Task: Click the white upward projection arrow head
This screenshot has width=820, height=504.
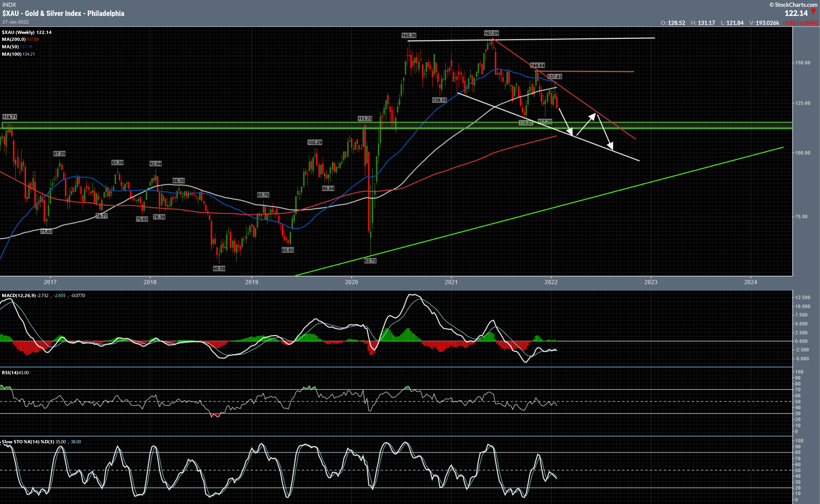Action: point(592,117)
